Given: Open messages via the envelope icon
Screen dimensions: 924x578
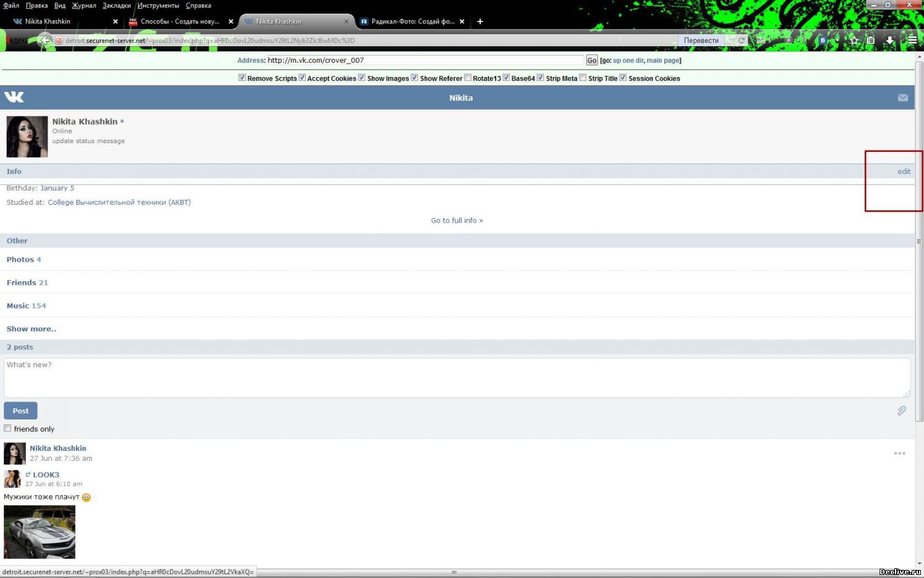Looking at the screenshot, I should point(903,97).
